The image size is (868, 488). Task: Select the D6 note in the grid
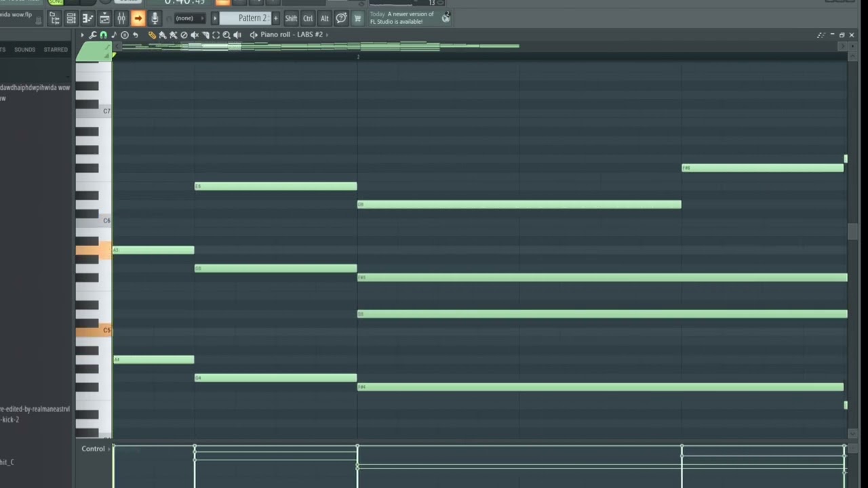[519, 205]
